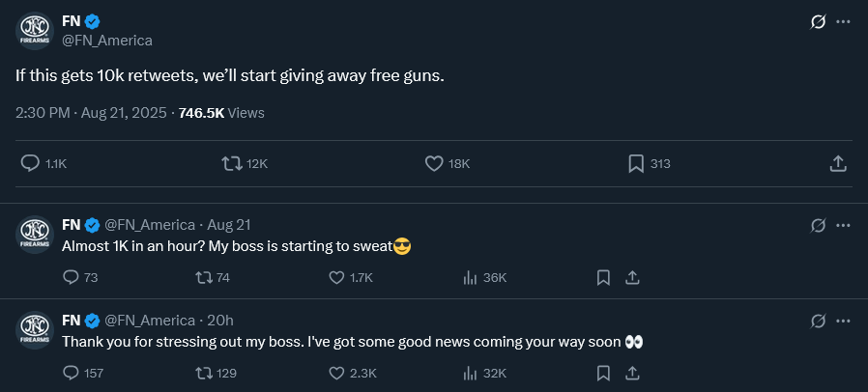Open Grok icon on main tweet
Image resolution: width=868 pixels, height=392 pixels.
coord(818,21)
